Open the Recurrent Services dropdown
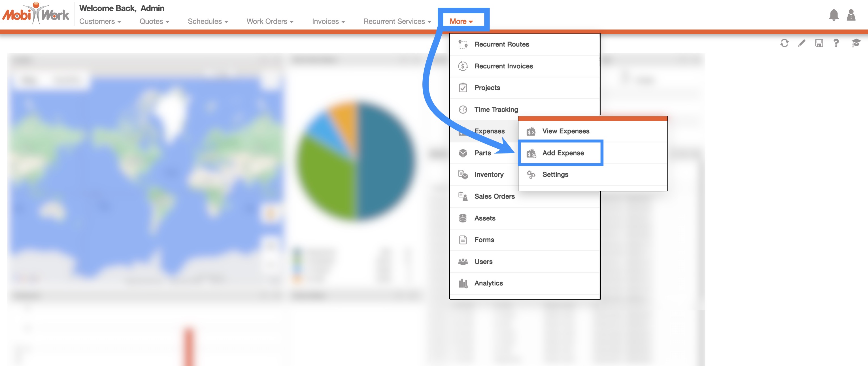The image size is (868, 366). coord(397,22)
